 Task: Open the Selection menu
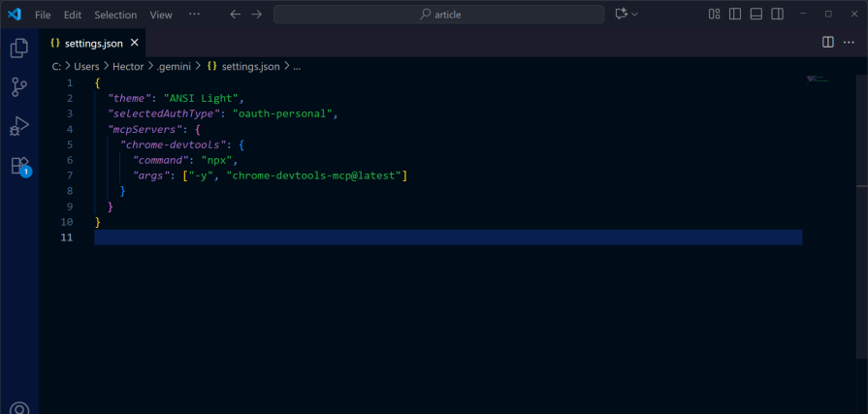coord(115,15)
